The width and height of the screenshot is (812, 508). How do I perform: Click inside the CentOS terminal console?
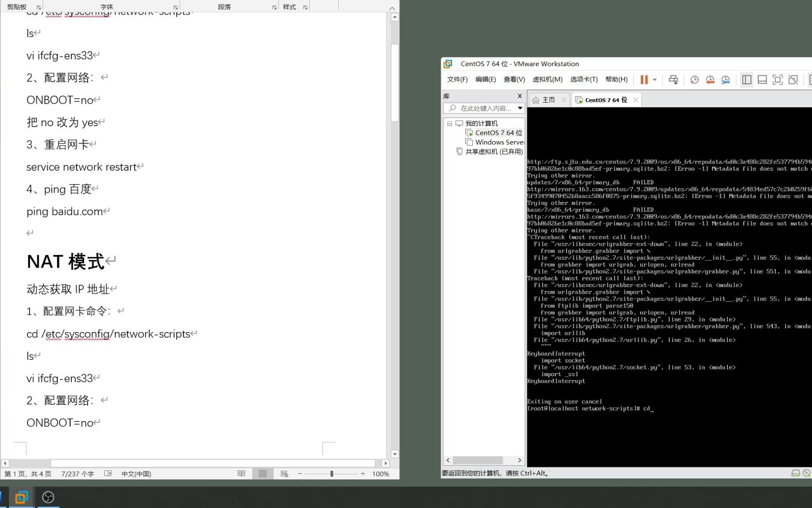pos(669,287)
